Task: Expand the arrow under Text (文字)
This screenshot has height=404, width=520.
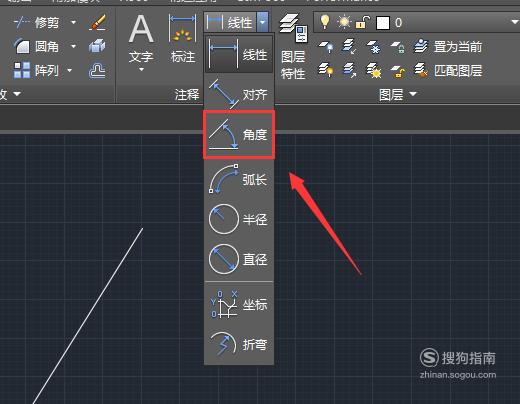Action: [x=141, y=69]
